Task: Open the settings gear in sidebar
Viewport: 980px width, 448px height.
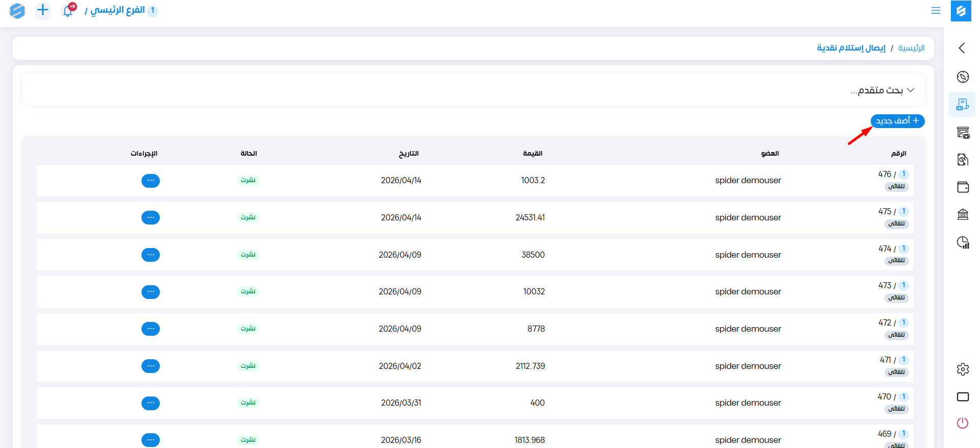Action: point(963,369)
